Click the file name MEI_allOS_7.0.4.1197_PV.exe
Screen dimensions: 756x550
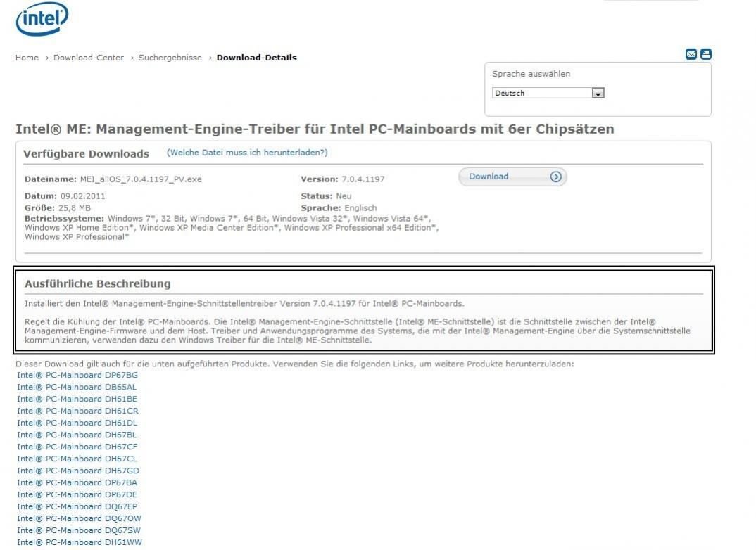(141, 179)
